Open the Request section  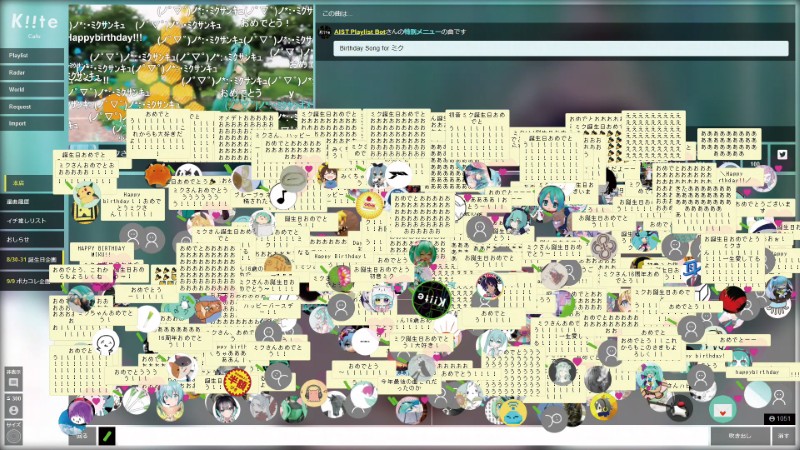click(32, 107)
